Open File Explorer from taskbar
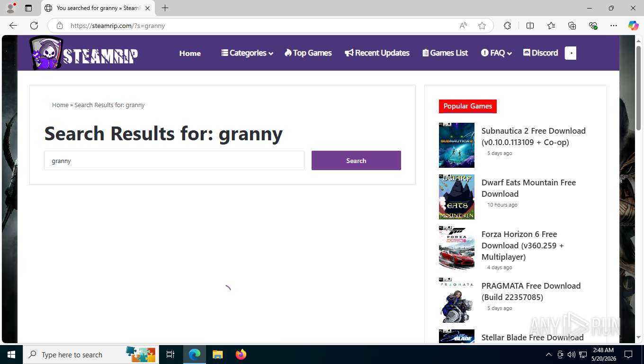 (x=217, y=355)
